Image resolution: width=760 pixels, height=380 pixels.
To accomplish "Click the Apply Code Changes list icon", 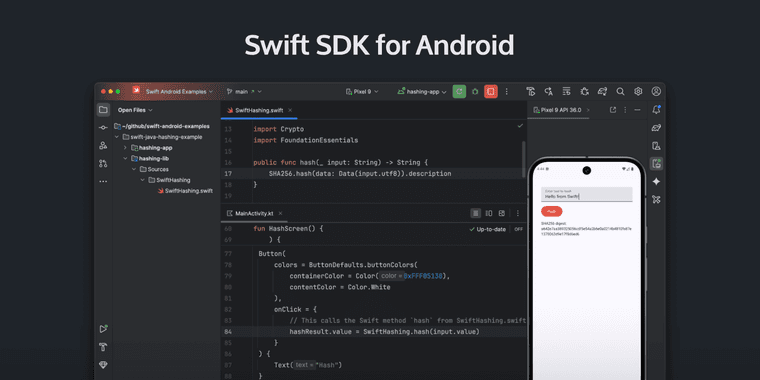I will (566, 91).
